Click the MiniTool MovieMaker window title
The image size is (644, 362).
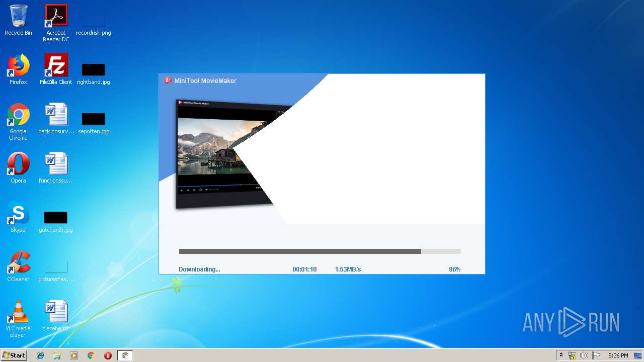pyautogui.click(x=205, y=80)
